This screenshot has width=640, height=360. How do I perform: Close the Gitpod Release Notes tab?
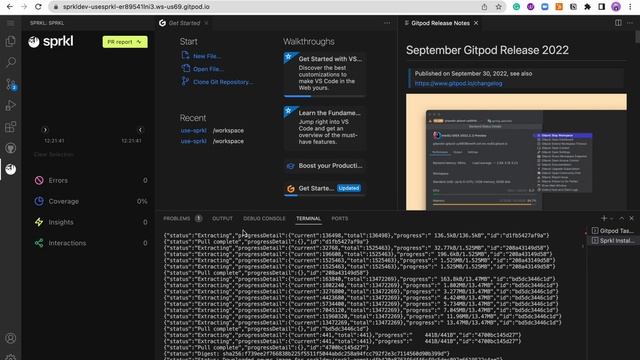(476, 23)
